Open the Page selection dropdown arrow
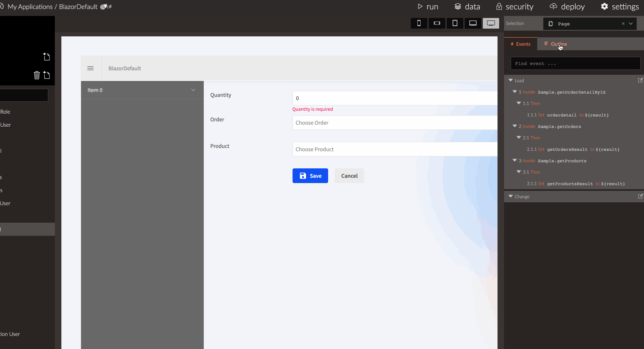Image resolution: width=644 pixels, height=349 pixels. [x=631, y=24]
